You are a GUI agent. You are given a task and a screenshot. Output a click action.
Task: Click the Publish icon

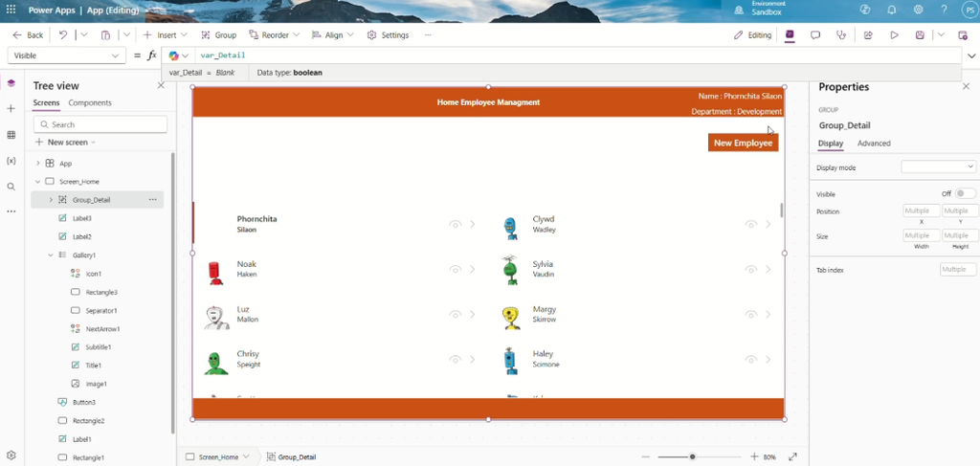coord(963,35)
